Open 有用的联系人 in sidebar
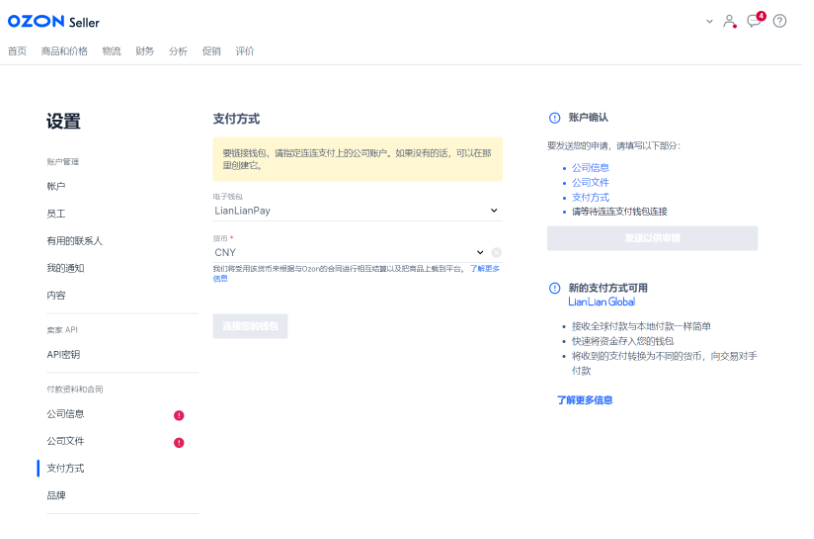The height and width of the screenshot is (539, 814). [75, 240]
